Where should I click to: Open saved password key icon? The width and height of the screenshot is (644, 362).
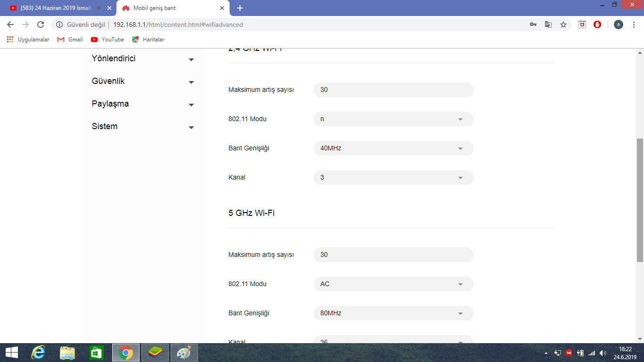[x=533, y=25]
